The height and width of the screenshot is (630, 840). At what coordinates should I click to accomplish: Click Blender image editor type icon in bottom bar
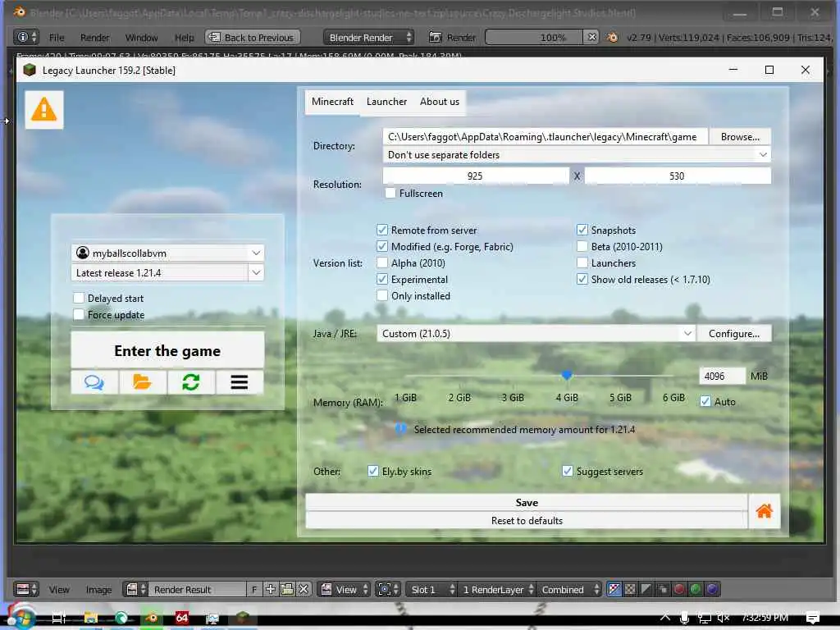(x=26, y=589)
